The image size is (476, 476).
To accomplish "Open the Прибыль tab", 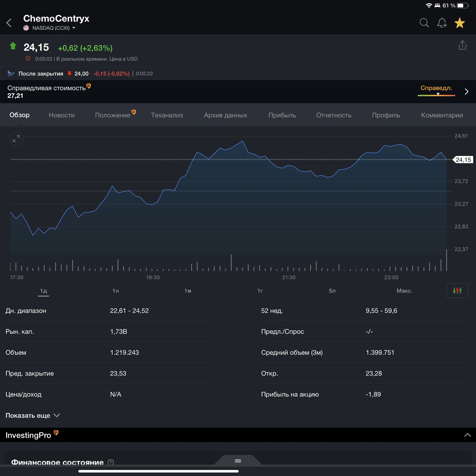I will [x=282, y=115].
